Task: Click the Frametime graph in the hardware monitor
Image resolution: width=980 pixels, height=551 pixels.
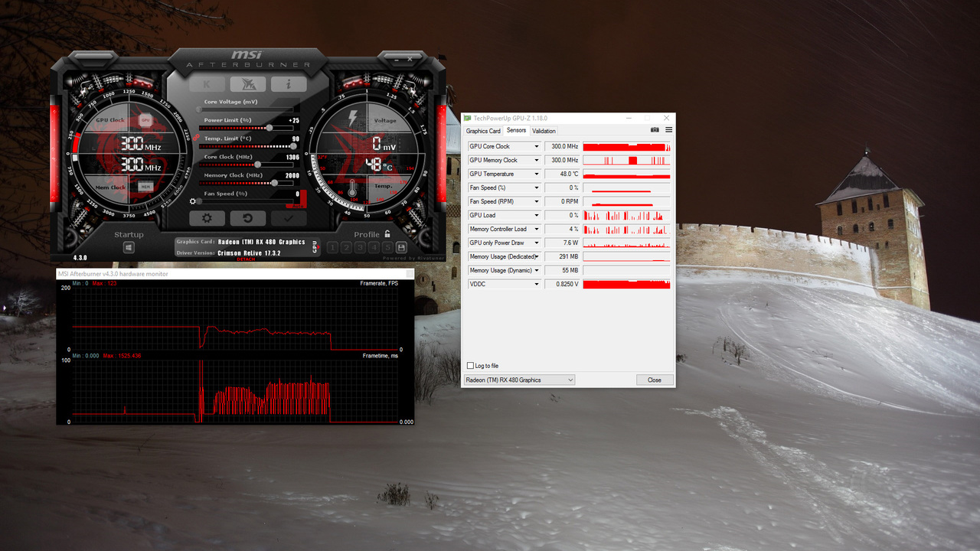Action: pos(236,390)
